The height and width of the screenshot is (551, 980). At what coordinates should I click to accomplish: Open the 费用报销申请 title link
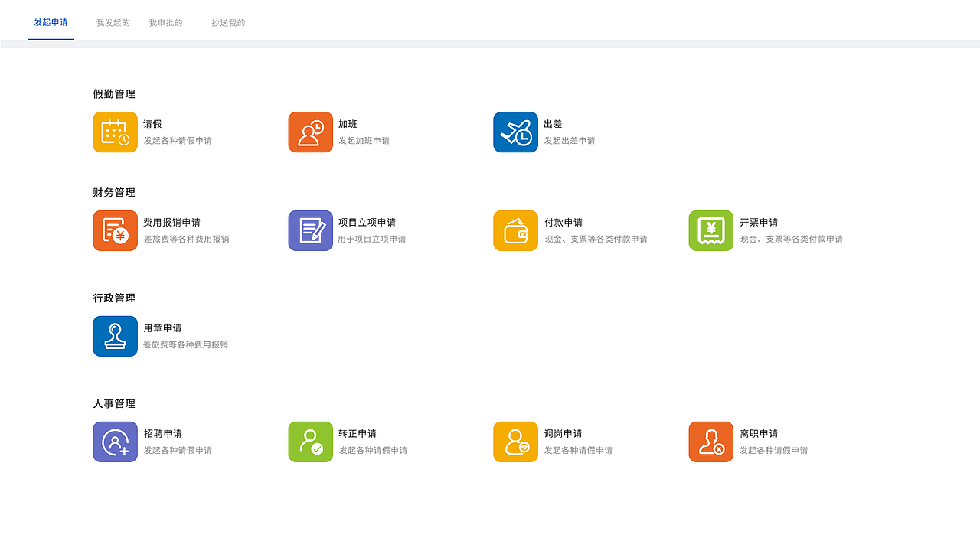[171, 223]
